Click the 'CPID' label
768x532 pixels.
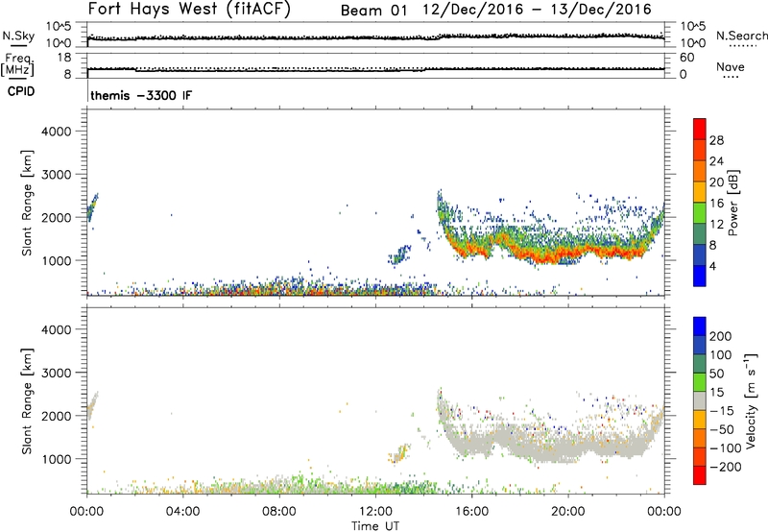pos(21,91)
